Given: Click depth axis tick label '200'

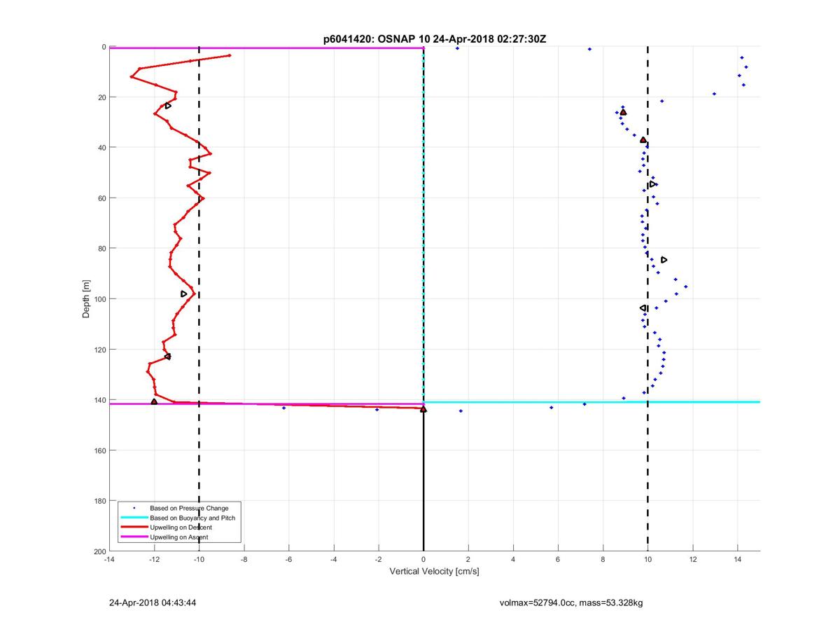Looking at the screenshot, I should click(x=99, y=551).
